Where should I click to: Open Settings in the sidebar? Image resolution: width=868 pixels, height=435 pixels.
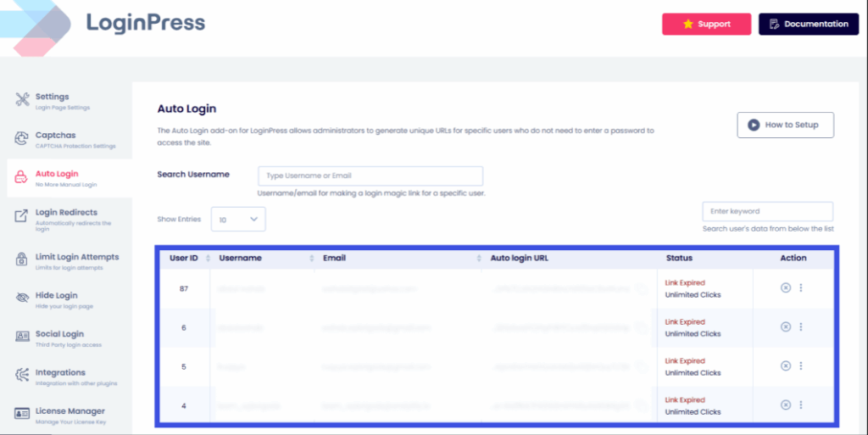click(70, 101)
